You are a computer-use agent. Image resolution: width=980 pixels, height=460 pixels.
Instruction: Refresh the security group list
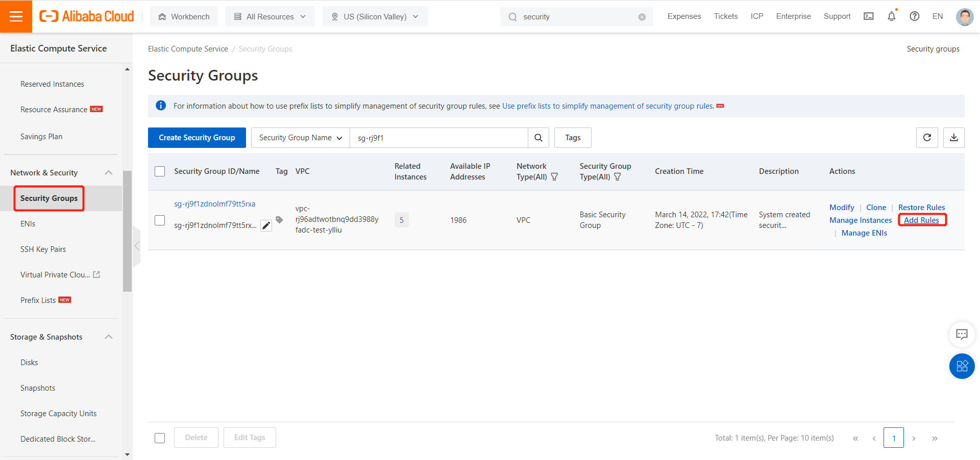point(927,137)
